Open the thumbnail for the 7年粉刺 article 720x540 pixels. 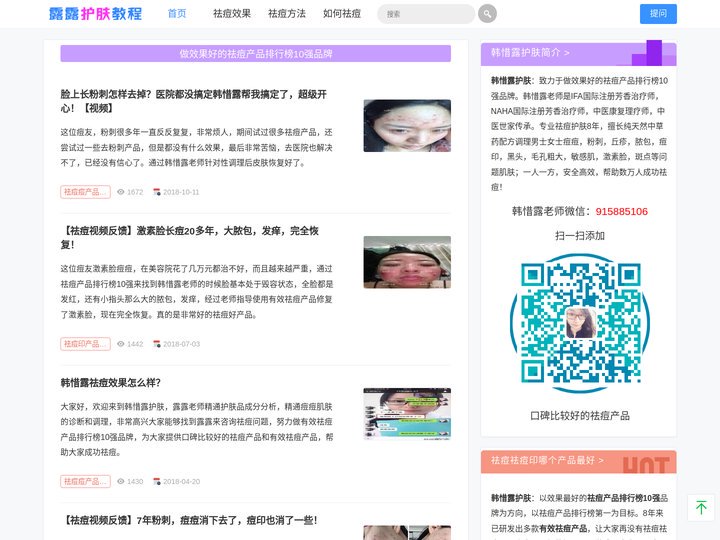point(407,533)
